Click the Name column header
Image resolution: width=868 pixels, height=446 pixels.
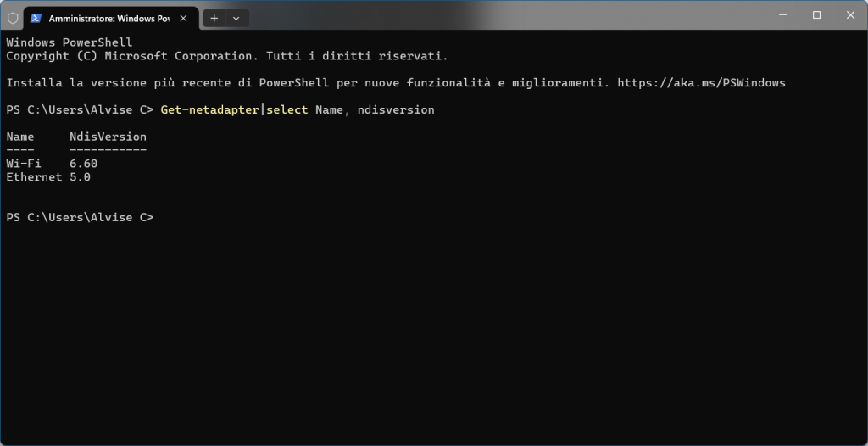click(19, 137)
